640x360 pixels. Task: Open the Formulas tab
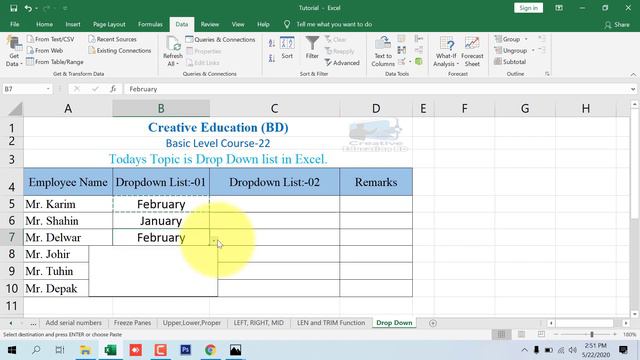tap(150, 24)
